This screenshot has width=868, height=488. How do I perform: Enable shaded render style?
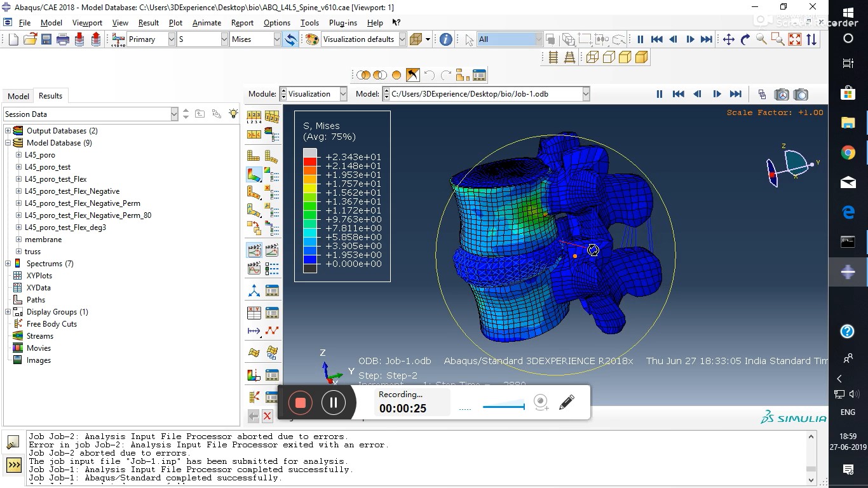coord(641,57)
